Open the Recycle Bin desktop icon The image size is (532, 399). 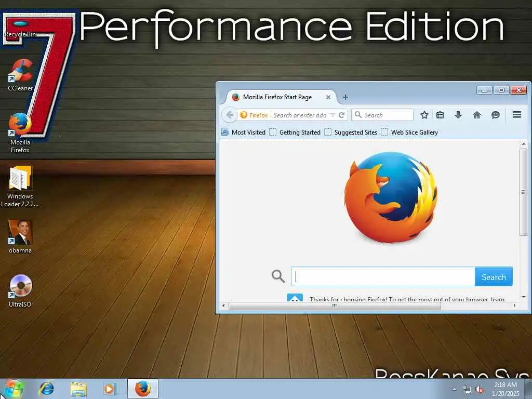[x=20, y=29]
